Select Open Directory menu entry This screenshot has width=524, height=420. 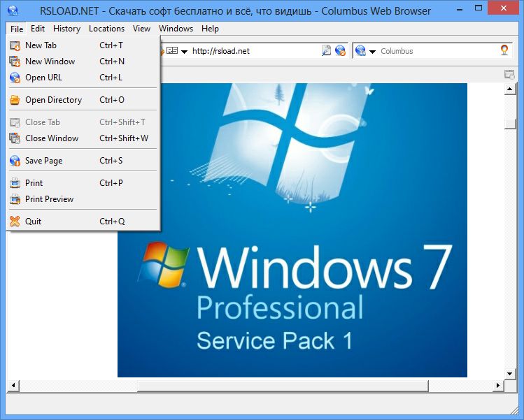83,99
